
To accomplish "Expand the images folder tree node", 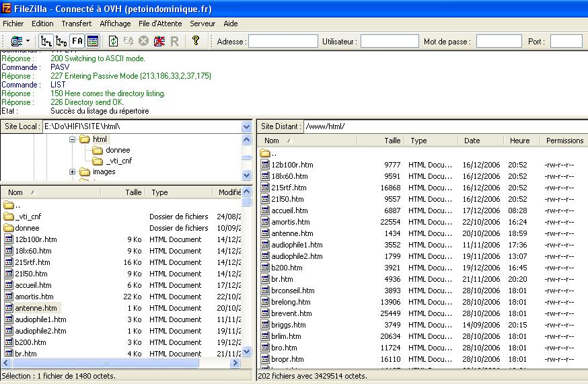I will 73,172.
